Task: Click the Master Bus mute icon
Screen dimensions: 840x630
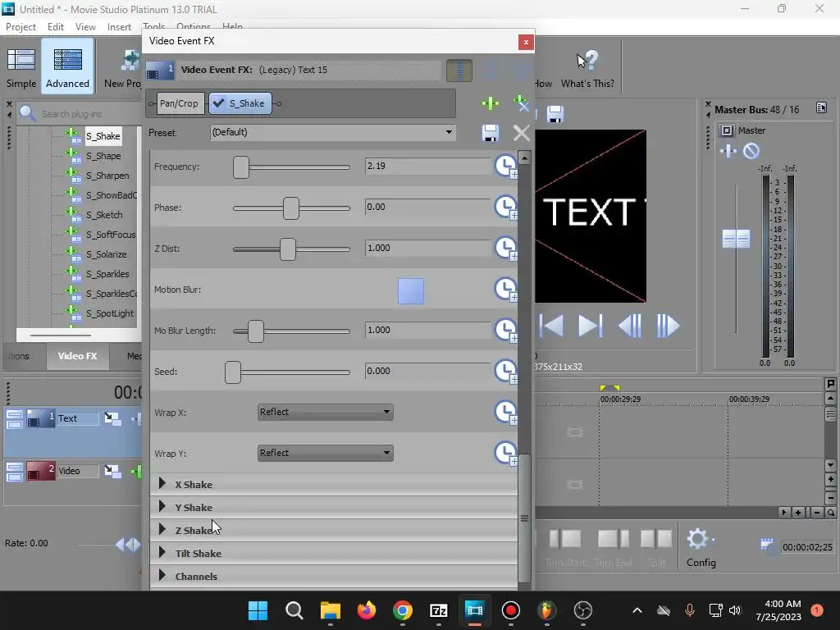Action: tap(751, 151)
